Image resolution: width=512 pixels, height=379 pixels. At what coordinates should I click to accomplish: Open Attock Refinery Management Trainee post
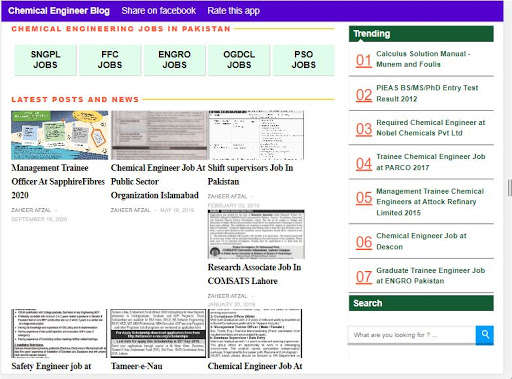430,202
